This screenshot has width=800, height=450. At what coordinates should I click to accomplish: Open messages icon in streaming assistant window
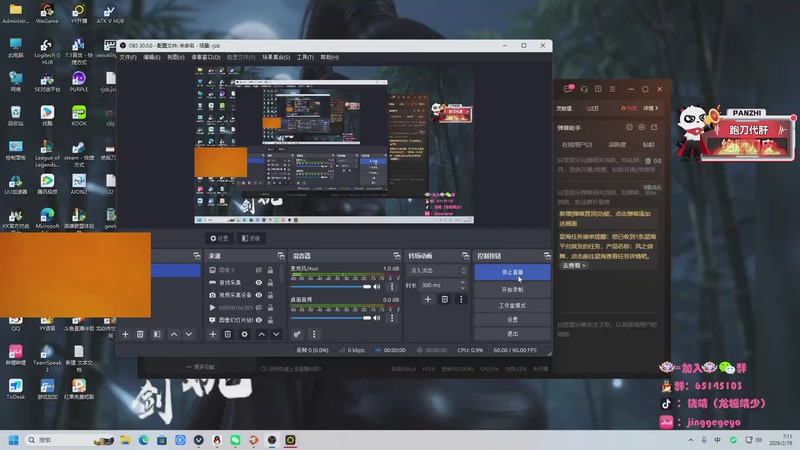point(568,89)
